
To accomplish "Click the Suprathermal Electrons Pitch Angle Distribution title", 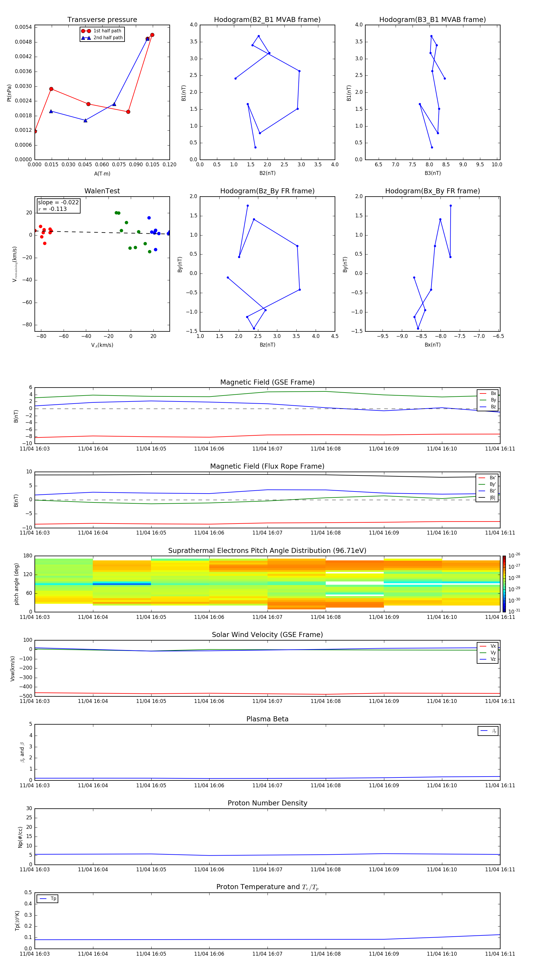I will [x=267, y=551].
